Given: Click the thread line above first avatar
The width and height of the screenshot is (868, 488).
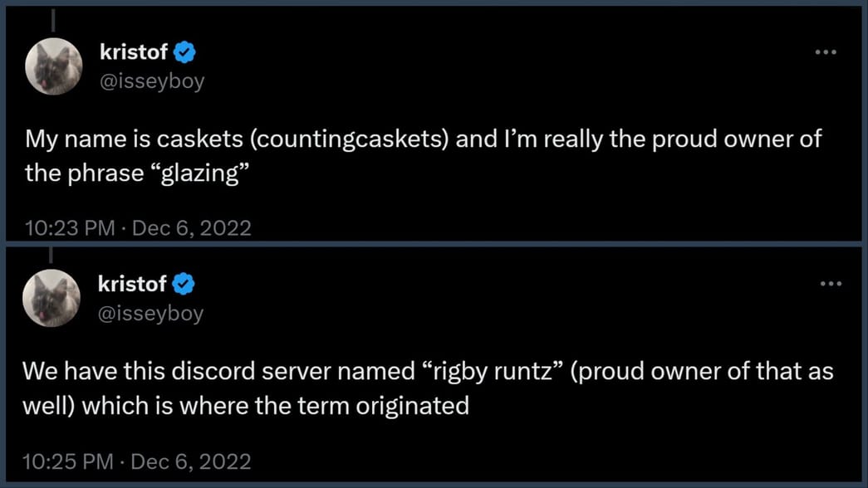Looking at the screenshot, I should pos(53,19).
